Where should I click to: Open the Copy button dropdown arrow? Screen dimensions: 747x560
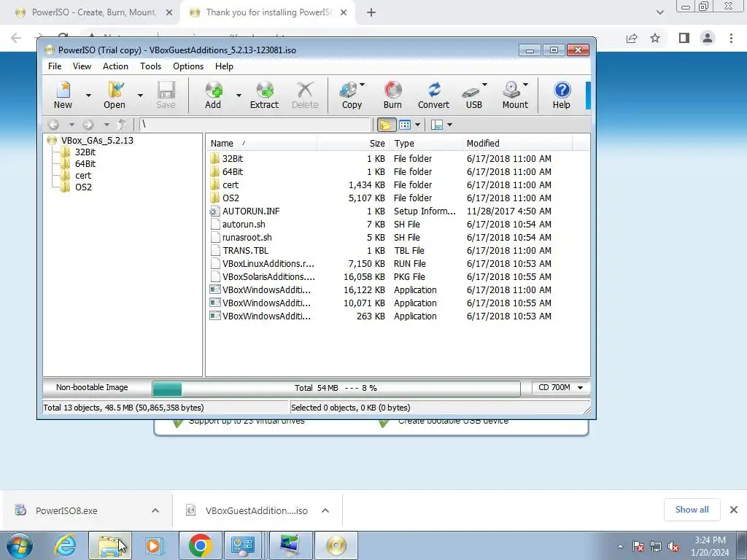click(x=362, y=85)
